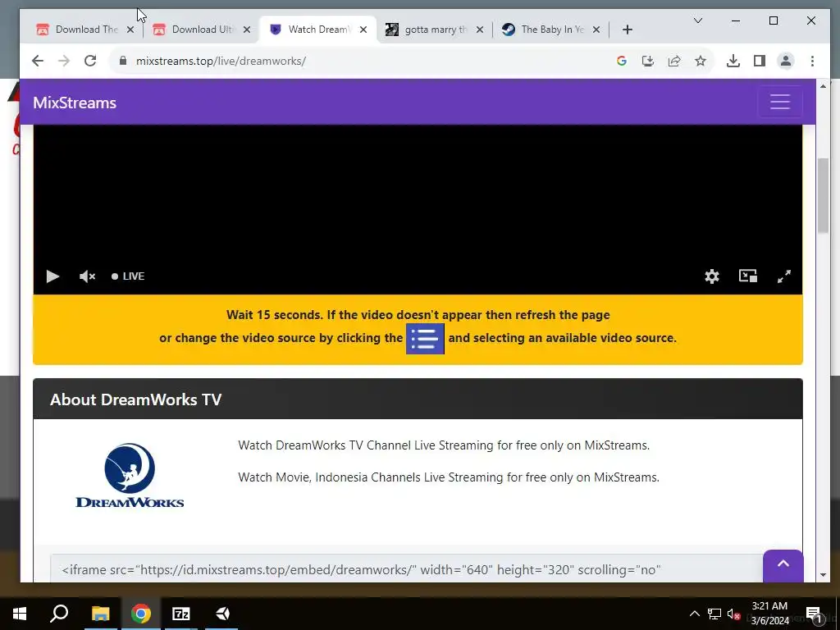Open the tab search dropdown
The height and width of the screenshot is (630, 840).
point(697,21)
